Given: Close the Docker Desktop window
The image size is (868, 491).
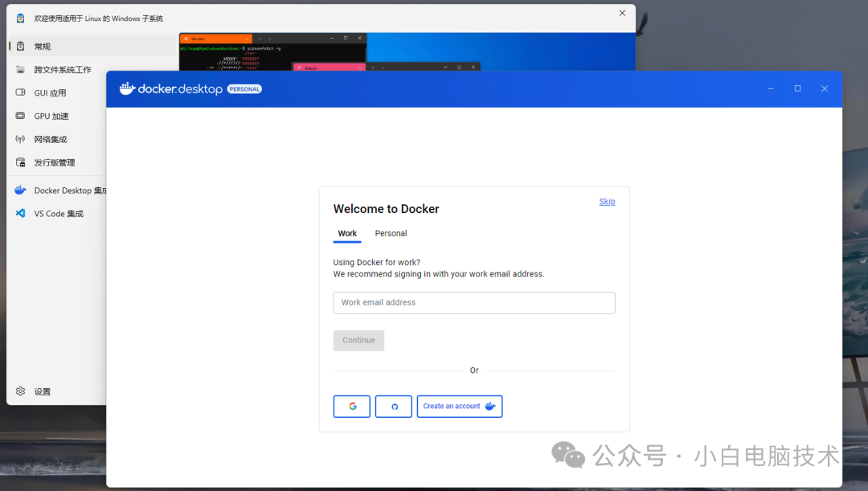Looking at the screenshot, I should 825,88.
